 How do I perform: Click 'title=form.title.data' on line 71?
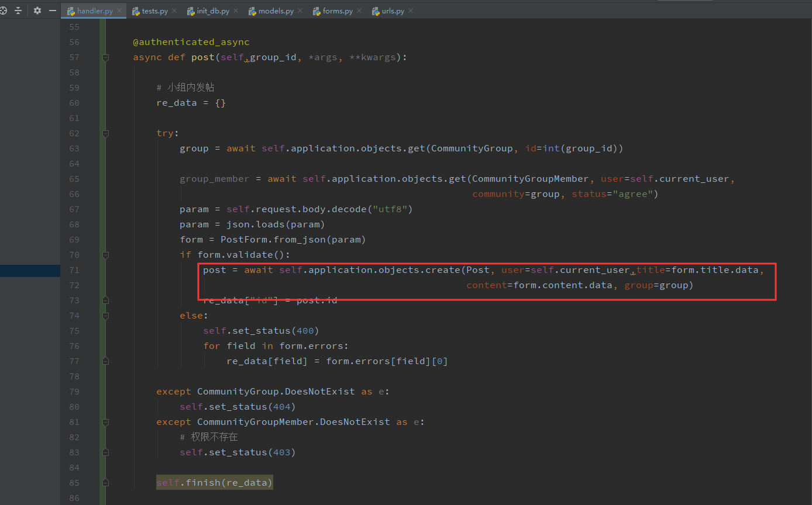point(697,270)
